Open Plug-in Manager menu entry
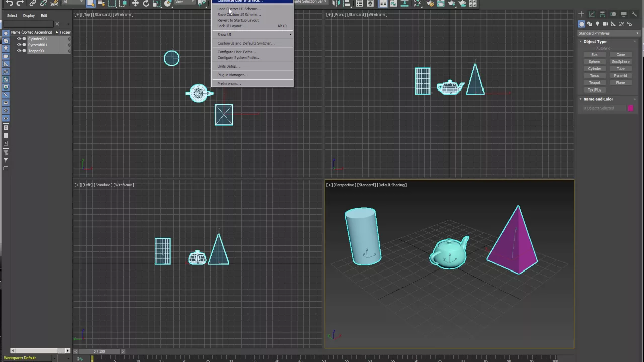The width and height of the screenshot is (644, 362). [232, 75]
